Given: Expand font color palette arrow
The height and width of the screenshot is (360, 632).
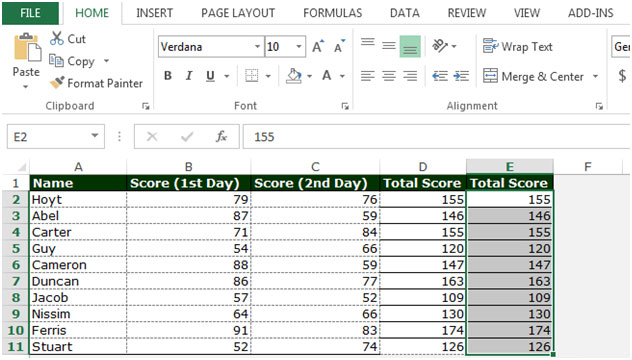Looking at the screenshot, I should (342, 76).
